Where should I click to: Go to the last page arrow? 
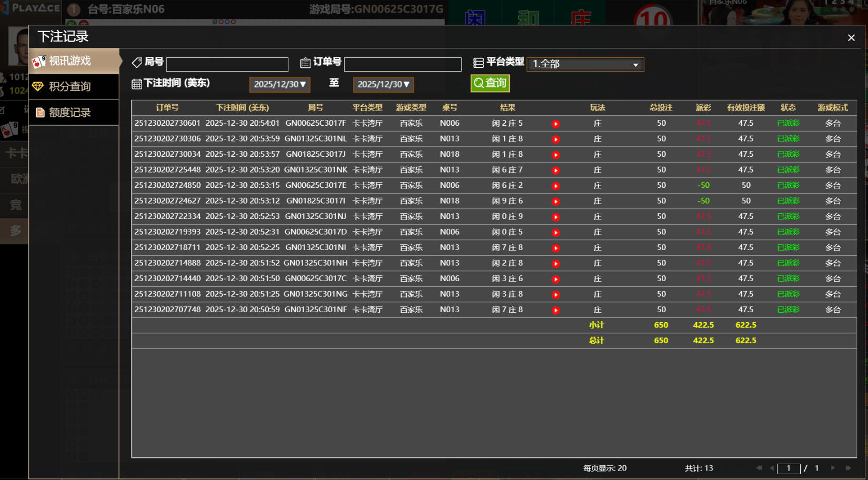pos(848,468)
